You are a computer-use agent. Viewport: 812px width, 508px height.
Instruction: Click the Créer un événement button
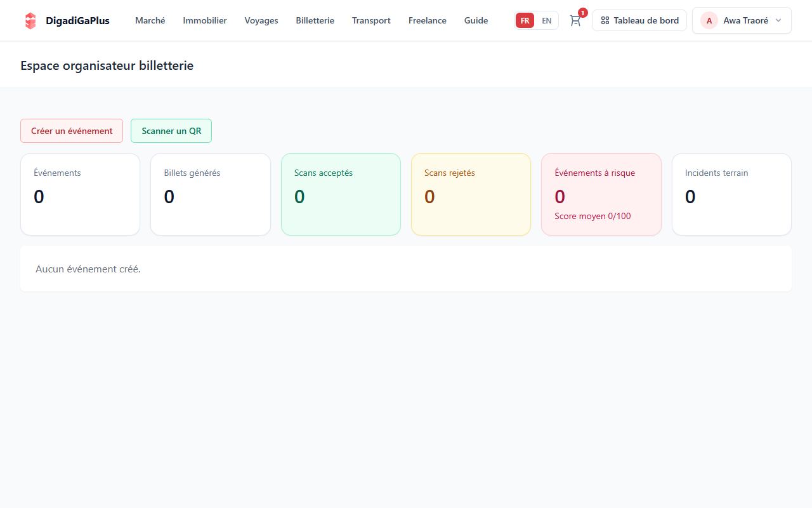[x=72, y=131]
